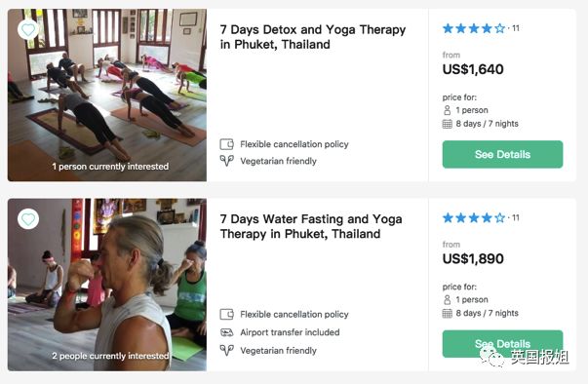Image resolution: width=588 pixels, height=384 pixels.
Task: Click star rating of the Detox retreat
Action: coord(474,28)
